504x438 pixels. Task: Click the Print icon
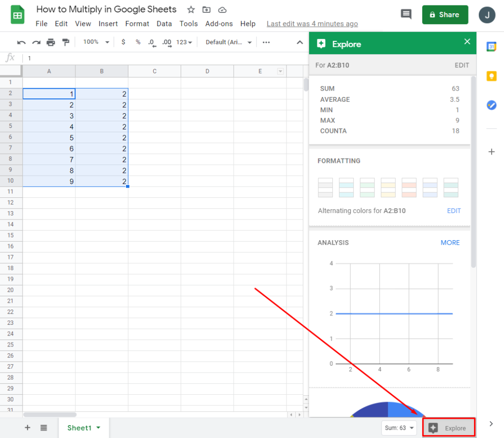51,42
